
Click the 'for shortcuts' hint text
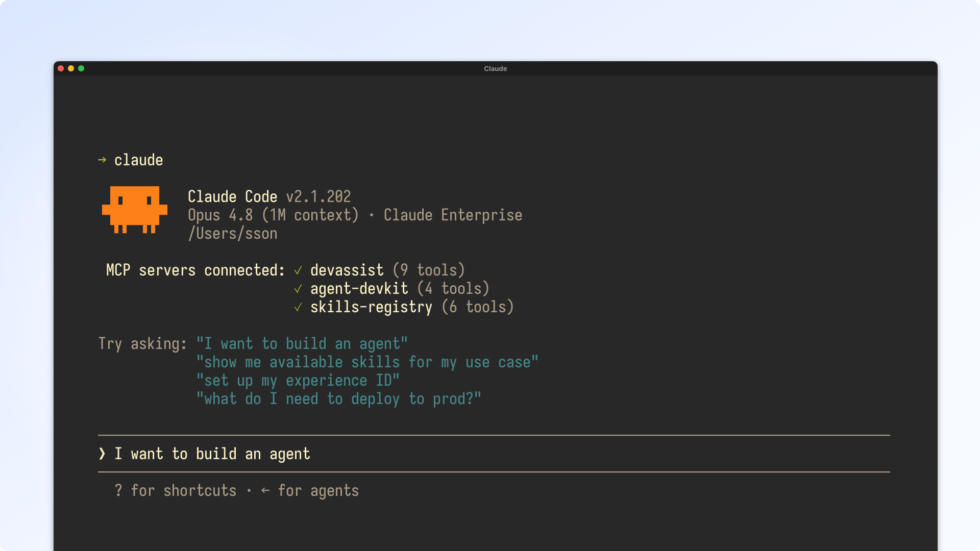[184, 491]
